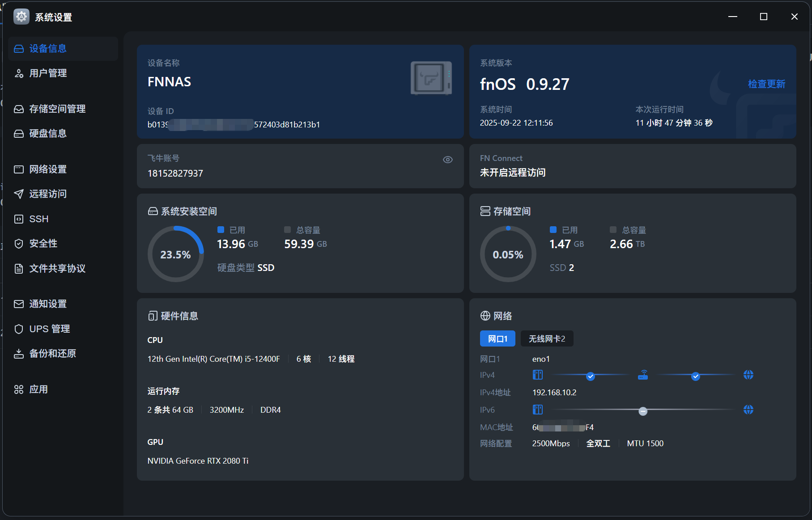Open 应用 in the sidebar

click(x=63, y=389)
